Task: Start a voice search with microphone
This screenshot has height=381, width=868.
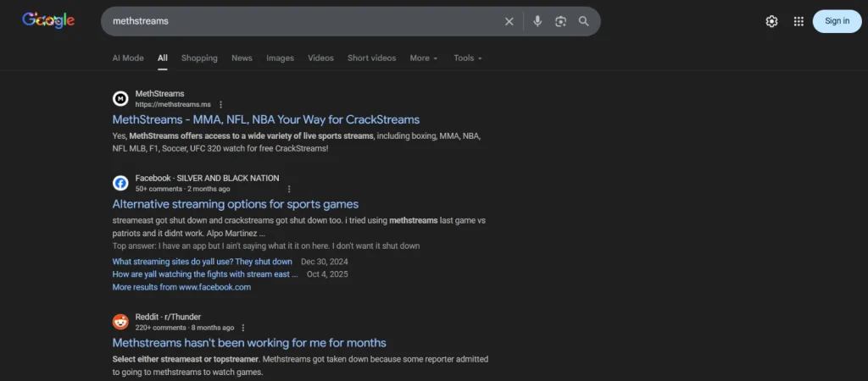Action: [x=537, y=21]
